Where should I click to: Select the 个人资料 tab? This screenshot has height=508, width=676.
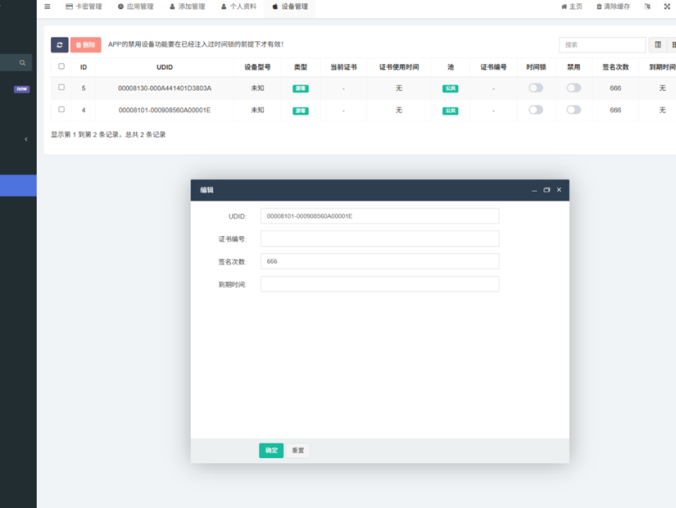click(238, 6)
